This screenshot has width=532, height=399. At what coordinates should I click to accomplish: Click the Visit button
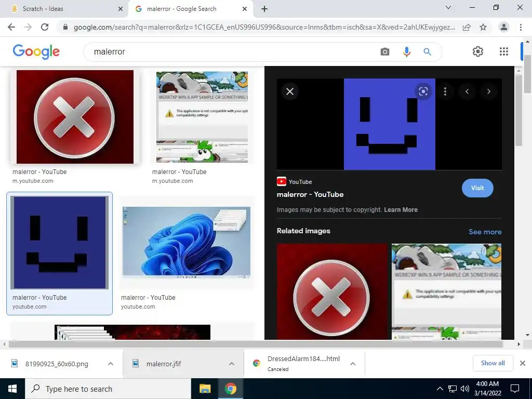coord(477,188)
